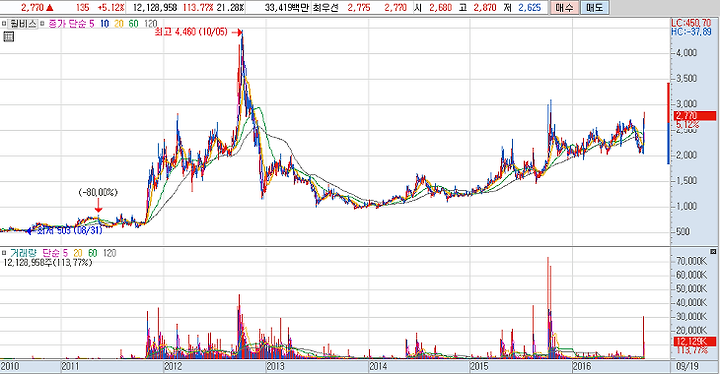Select the volume 60-day average label
This screenshot has height=374, width=720.
click(x=93, y=253)
